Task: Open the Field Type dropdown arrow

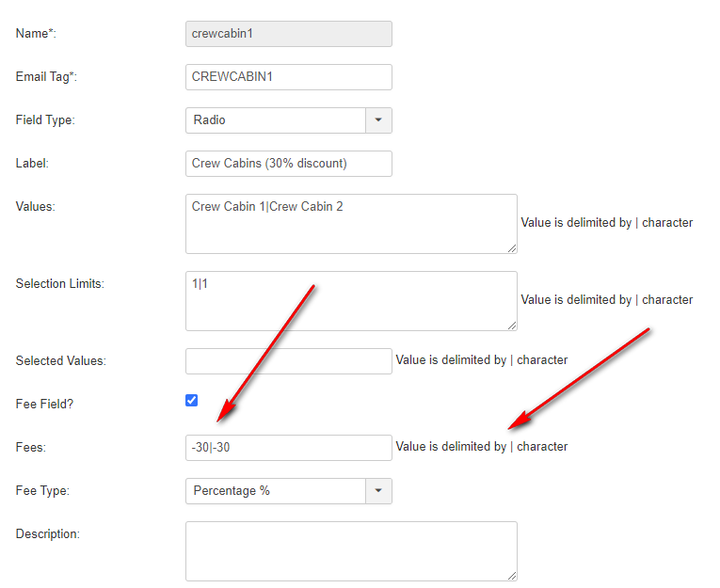Action: pyautogui.click(x=378, y=120)
